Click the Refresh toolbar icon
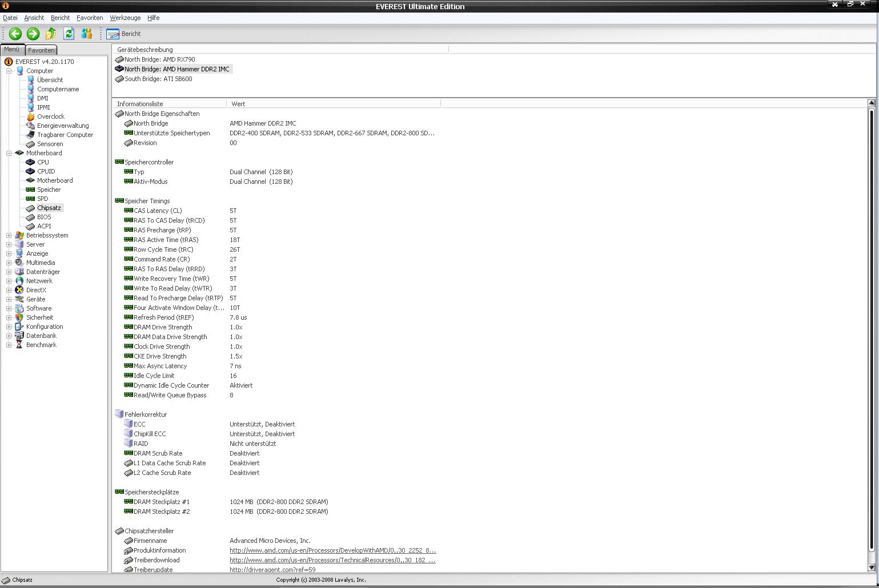The image size is (879, 588). tap(69, 34)
